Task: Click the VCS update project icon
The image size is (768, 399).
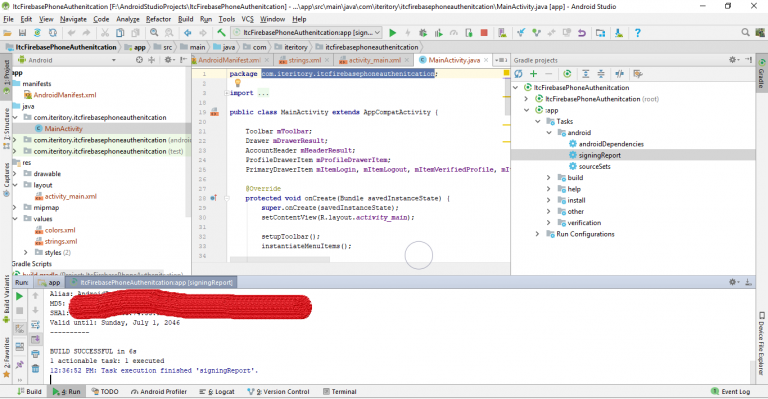Action: pyautogui.click(x=521, y=33)
